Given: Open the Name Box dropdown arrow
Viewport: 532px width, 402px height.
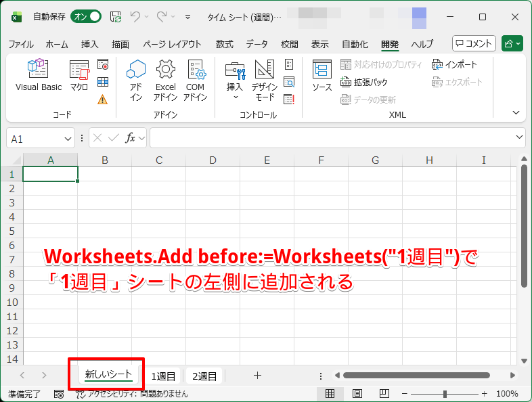Looking at the screenshot, I should (x=68, y=138).
